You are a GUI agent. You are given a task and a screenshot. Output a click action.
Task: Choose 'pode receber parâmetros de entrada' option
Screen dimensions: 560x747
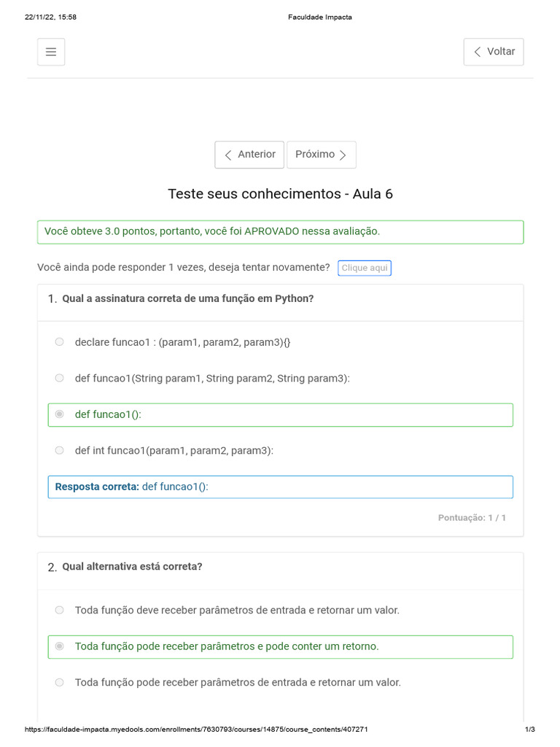[x=59, y=683]
